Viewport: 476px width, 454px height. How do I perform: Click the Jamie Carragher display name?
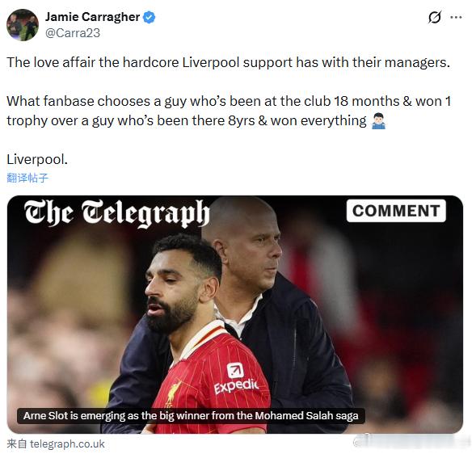point(93,17)
